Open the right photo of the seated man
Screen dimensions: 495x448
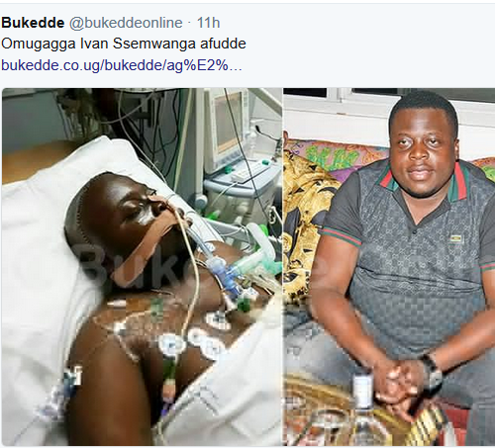tap(389, 267)
